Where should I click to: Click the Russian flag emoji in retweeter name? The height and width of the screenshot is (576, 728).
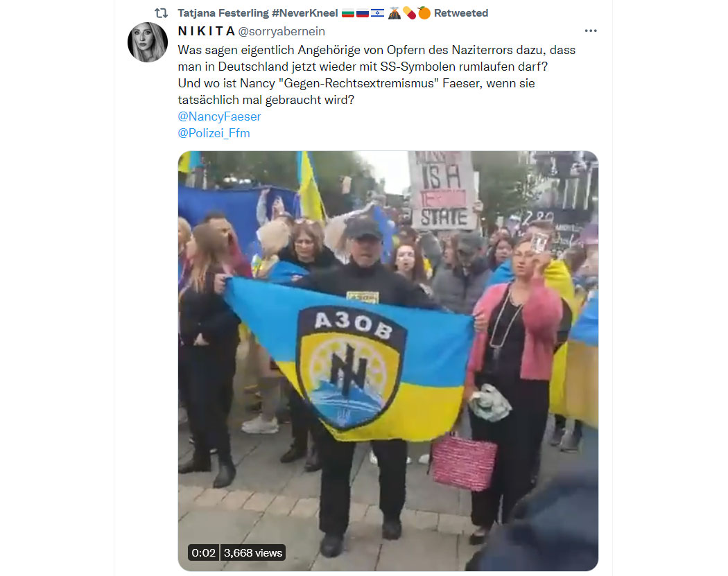(x=363, y=13)
